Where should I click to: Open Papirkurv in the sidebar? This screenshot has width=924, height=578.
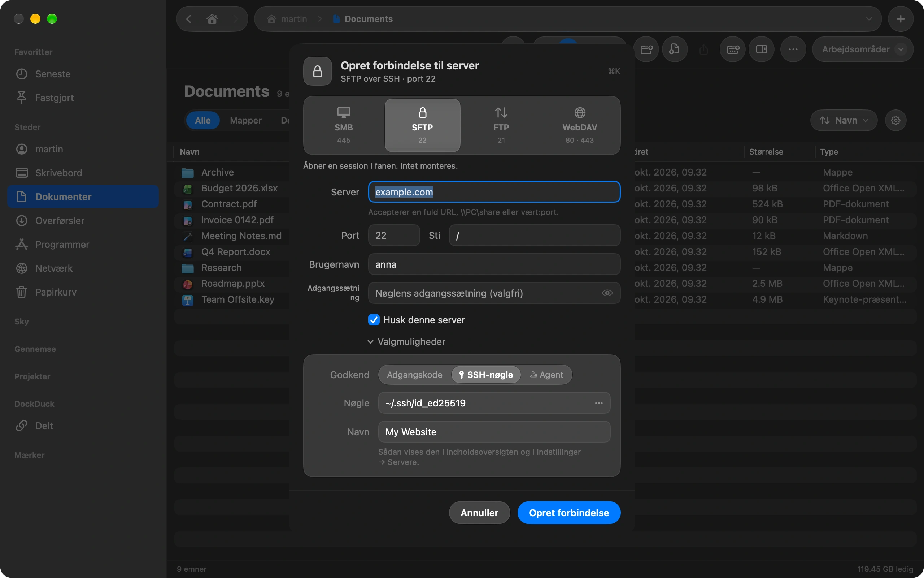pos(83,292)
